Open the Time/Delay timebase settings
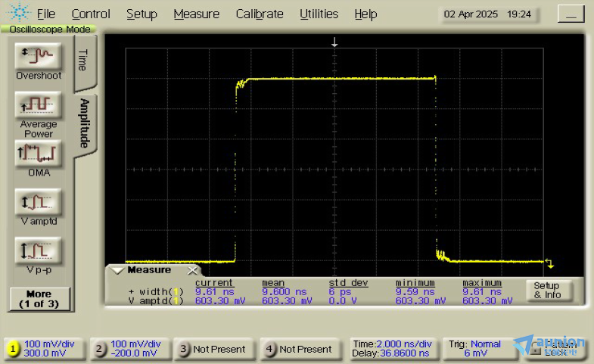The height and width of the screenshot is (364, 594). [x=393, y=349]
